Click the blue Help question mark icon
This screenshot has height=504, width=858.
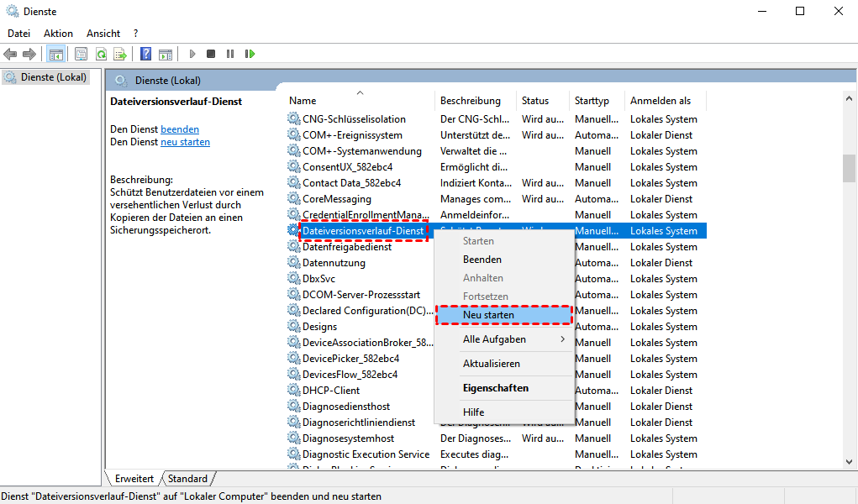pos(145,54)
